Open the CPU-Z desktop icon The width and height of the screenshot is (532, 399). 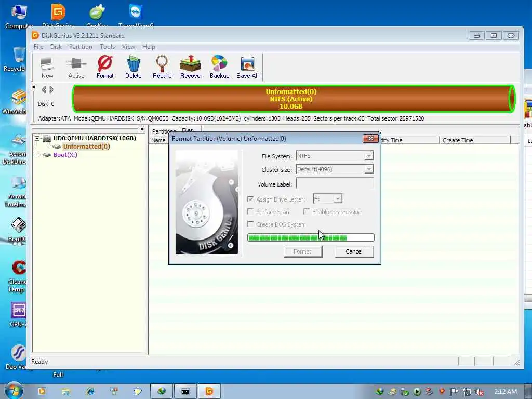[x=18, y=315]
